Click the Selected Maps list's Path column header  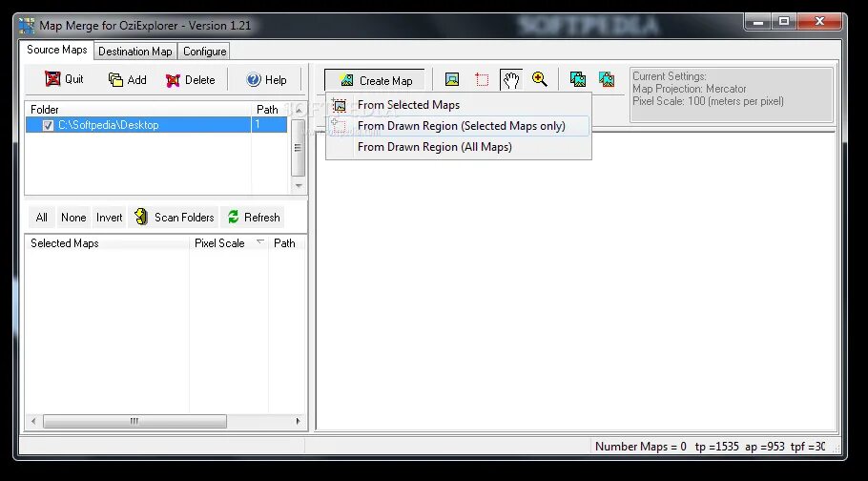287,242
